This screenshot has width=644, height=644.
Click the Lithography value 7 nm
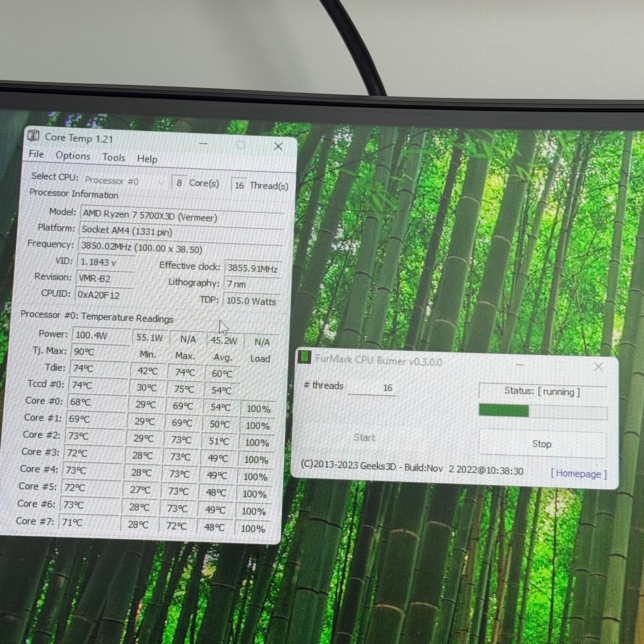pyautogui.click(x=252, y=284)
